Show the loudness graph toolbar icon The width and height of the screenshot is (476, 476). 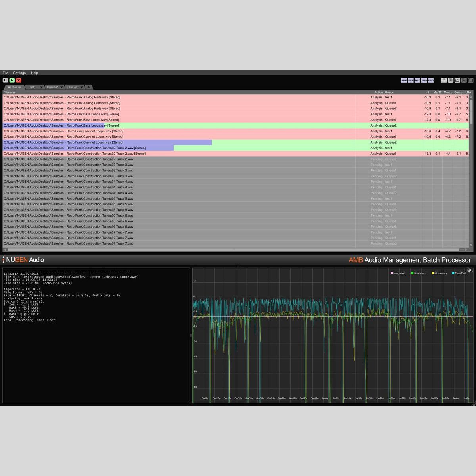coord(457,80)
